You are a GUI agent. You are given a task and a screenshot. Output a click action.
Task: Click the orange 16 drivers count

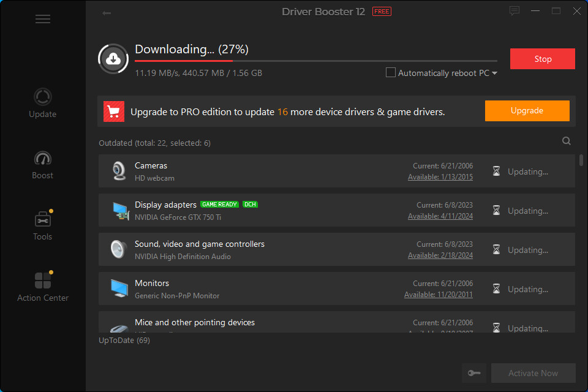(282, 112)
